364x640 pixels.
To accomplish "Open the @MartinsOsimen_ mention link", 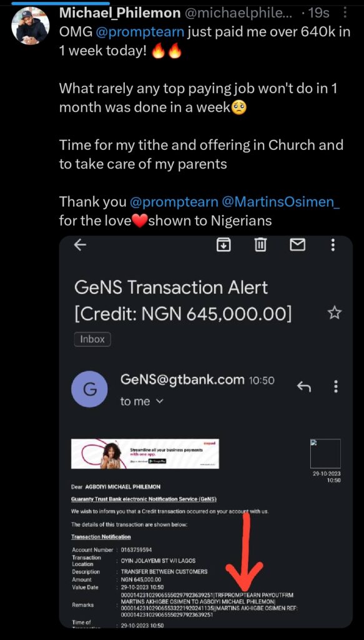I will click(281, 202).
